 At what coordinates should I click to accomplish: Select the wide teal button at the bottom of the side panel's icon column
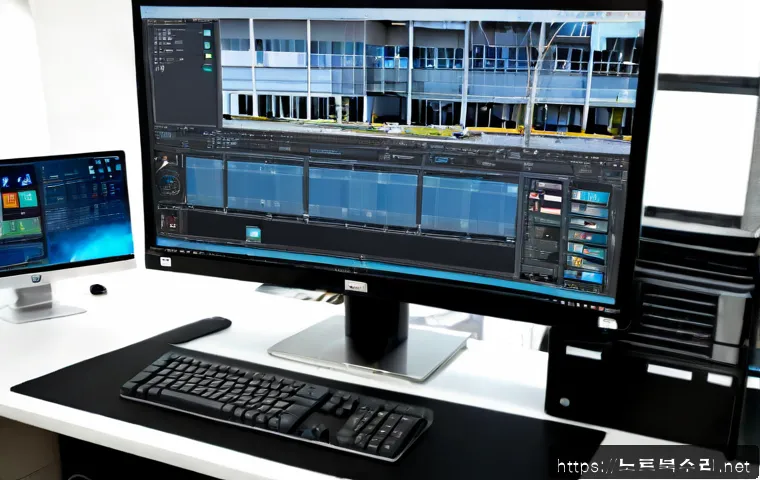click(x=207, y=68)
